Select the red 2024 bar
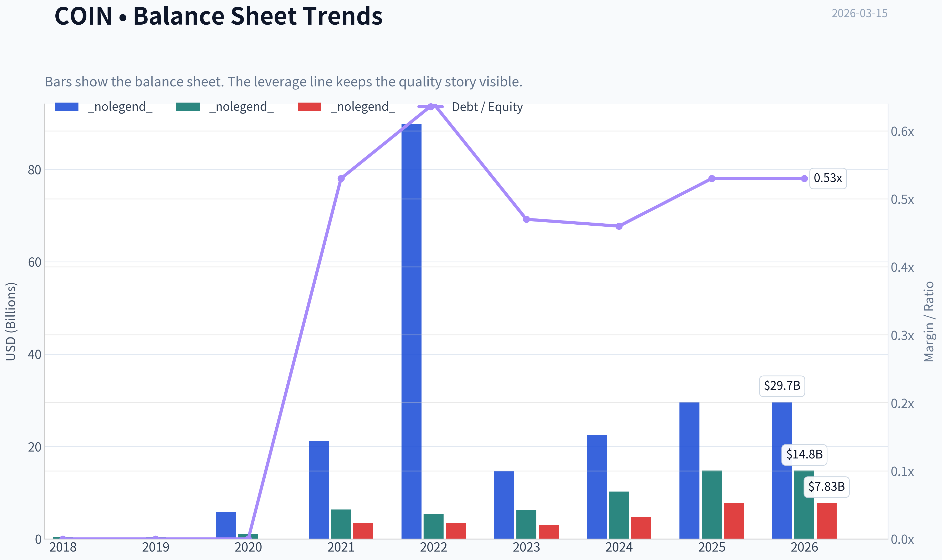Image resolution: width=942 pixels, height=560 pixels. (641, 528)
